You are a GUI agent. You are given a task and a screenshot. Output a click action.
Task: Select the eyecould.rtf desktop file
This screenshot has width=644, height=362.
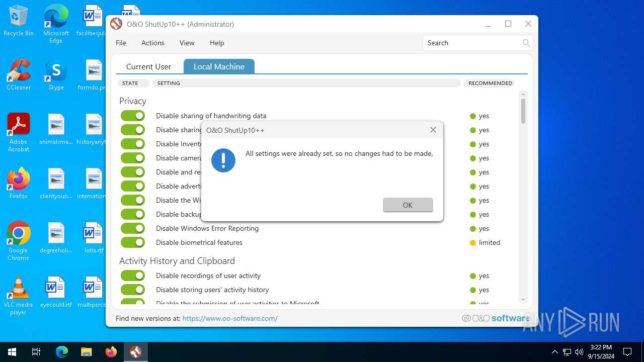pyautogui.click(x=56, y=292)
